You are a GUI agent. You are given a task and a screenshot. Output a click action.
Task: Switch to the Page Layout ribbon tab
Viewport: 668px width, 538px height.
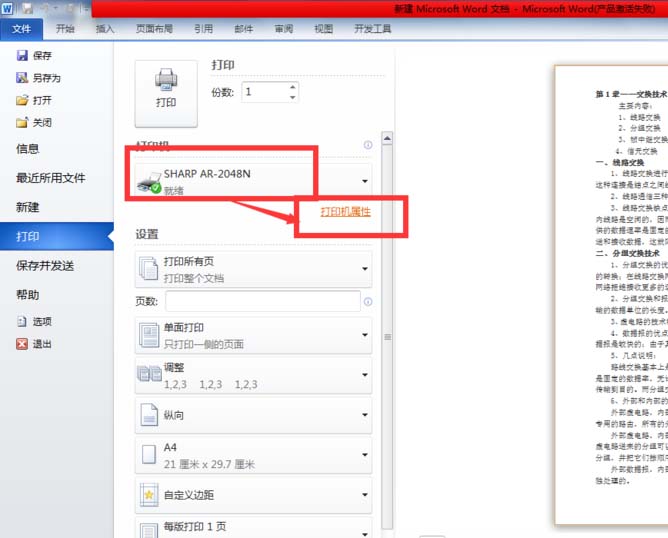click(x=152, y=30)
